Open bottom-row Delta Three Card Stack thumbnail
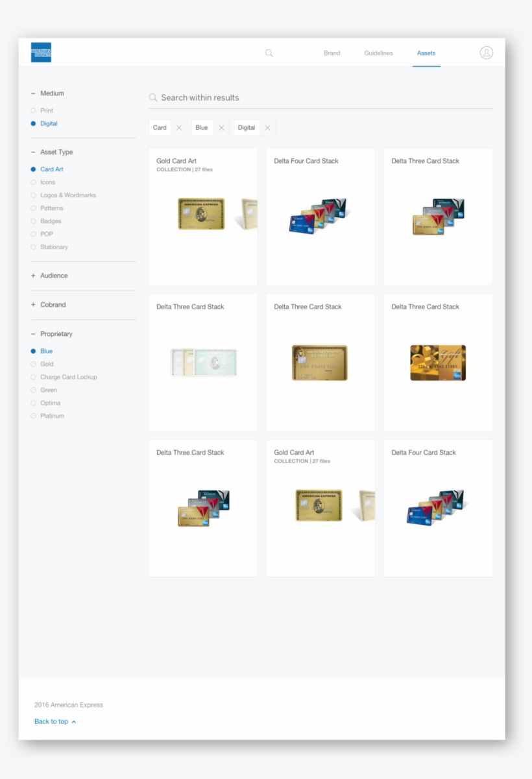Viewport: 532px width, 779px height. (203, 509)
